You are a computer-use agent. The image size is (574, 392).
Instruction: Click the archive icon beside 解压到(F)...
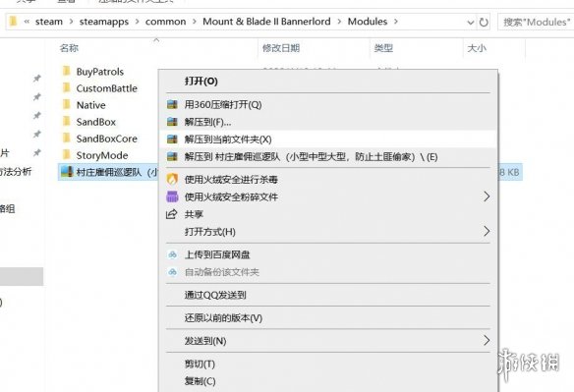[172, 122]
